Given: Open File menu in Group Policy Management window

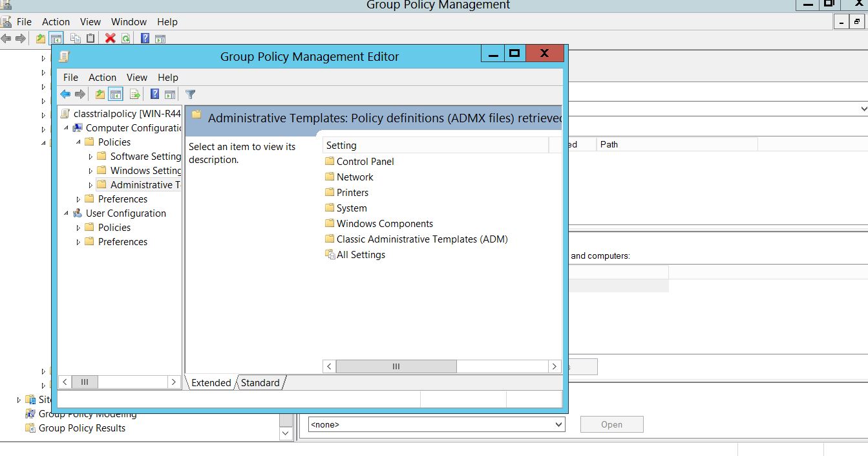Looking at the screenshot, I should point(24,22).
